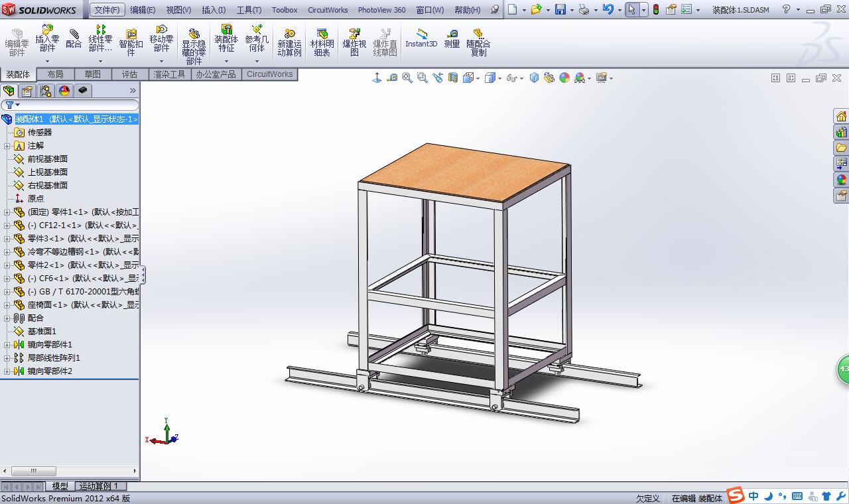Image resolution: width=849 pixels, height=504 pixels.
Task: Expand the 局部线性阵列1 tree node
Action: coord(7,358)
